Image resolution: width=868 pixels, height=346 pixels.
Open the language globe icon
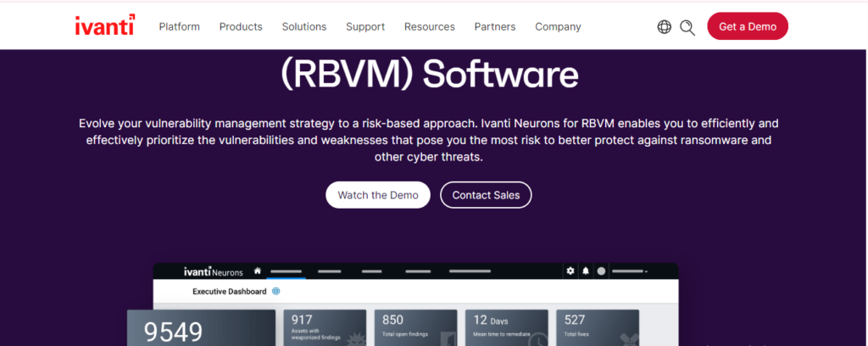point(665,26)
